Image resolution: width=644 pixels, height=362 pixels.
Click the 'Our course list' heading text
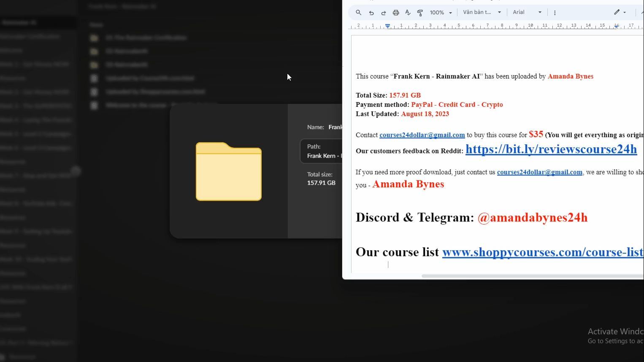397,252
